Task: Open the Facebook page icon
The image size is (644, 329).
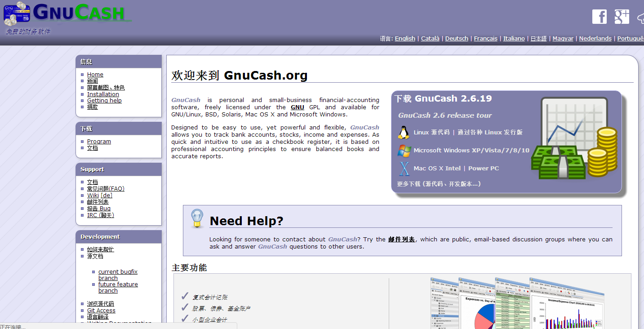Action: [x=600, y=17]
